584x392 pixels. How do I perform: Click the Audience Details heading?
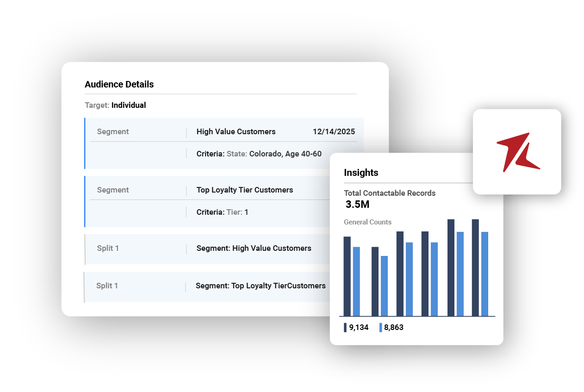(119, 84)
